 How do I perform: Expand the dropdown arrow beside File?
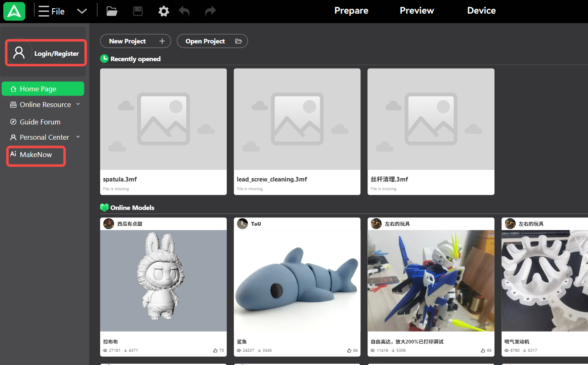point(82,11)
